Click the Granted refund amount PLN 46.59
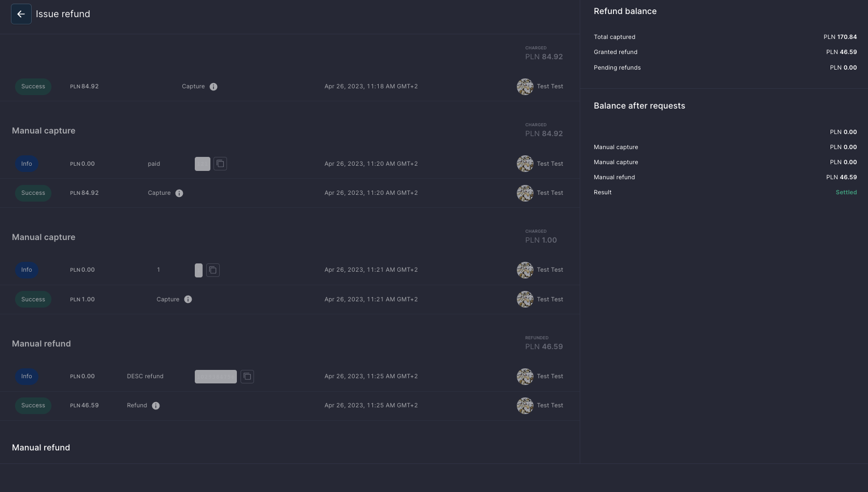868x492 pixels. (842, 52)
